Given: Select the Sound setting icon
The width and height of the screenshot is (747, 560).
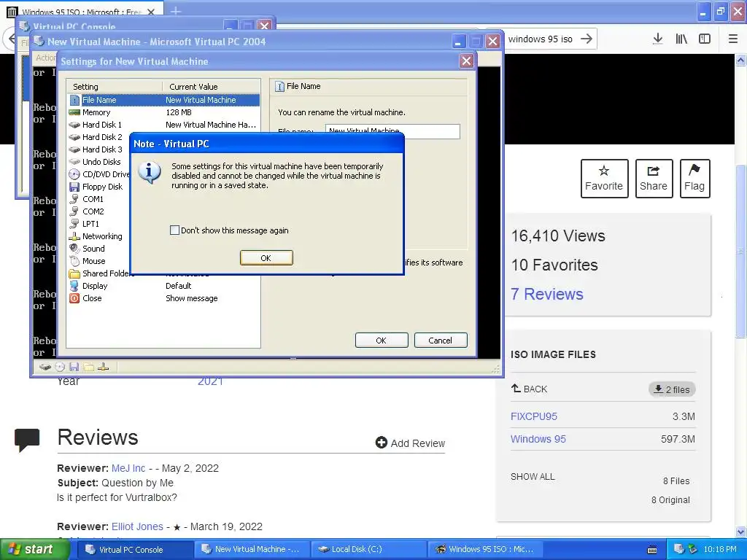Looking at the screenshot, I should [x=74, y=249].
